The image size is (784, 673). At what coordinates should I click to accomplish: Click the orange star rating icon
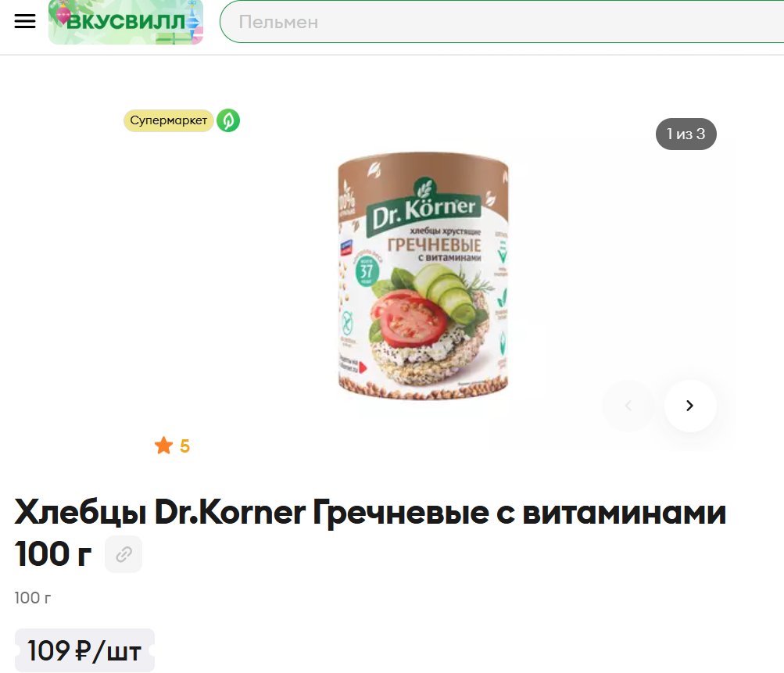point(163,446)
